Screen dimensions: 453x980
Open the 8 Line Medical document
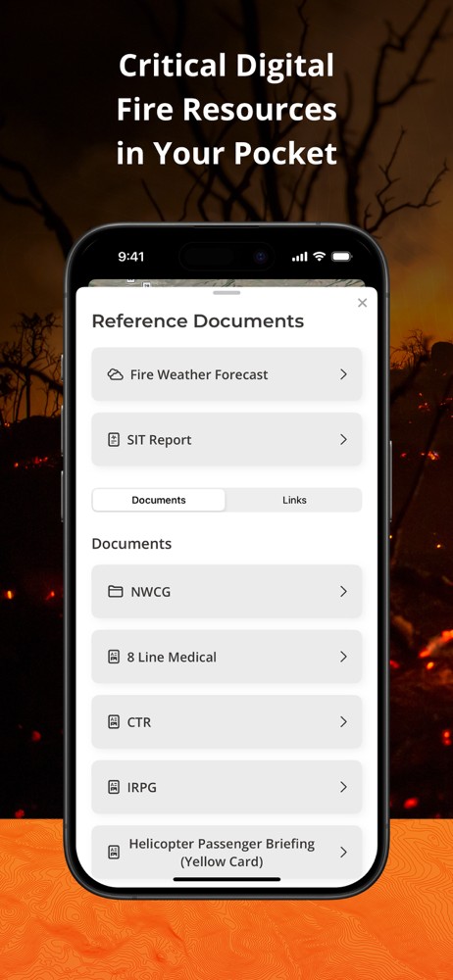[x=226, y=657]
